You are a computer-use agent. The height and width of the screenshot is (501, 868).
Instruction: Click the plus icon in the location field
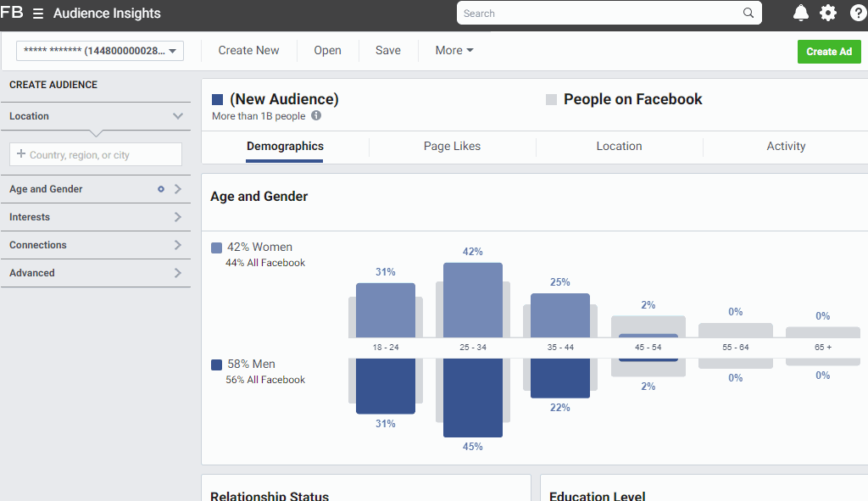tap(19, 154)
